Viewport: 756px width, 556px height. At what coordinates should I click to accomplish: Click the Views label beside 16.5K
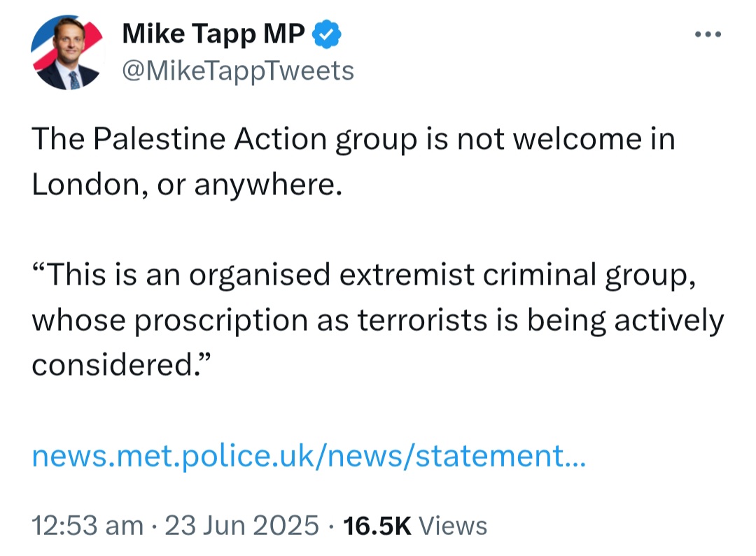tap(453, 525)
